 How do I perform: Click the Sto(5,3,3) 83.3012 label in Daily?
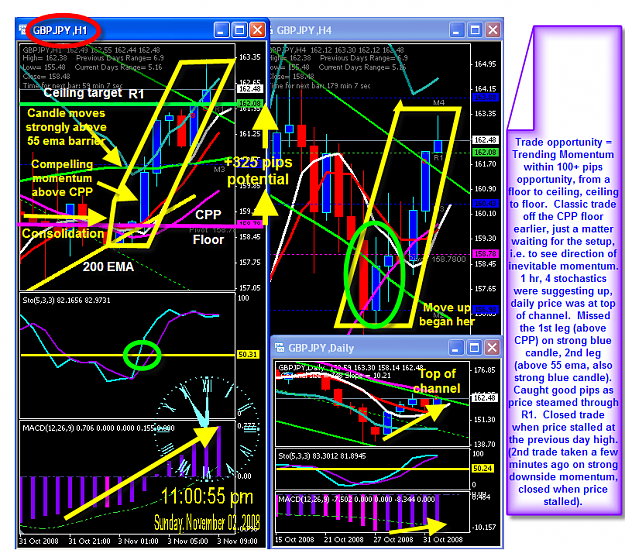pyautogui.click(x=322, y=456)
